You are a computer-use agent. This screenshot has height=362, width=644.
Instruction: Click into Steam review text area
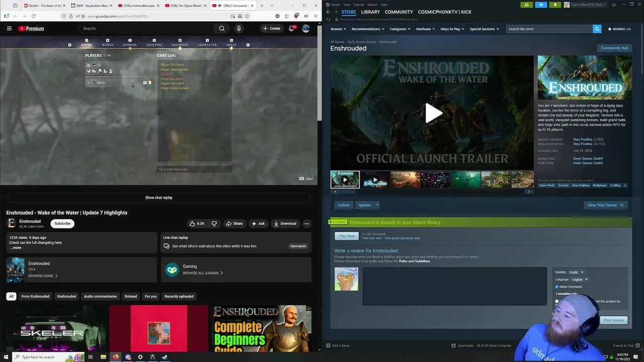[x=455, y=286]
